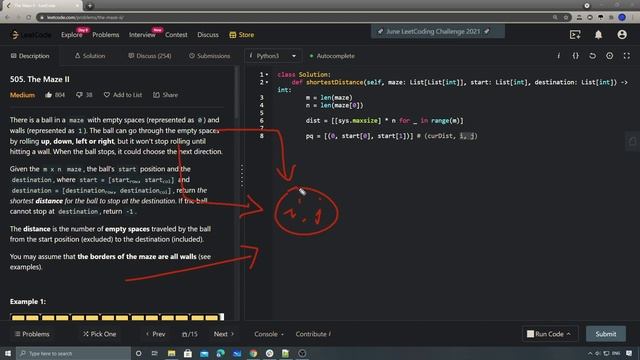Open a new browser tab

click(x=90, y=6)
